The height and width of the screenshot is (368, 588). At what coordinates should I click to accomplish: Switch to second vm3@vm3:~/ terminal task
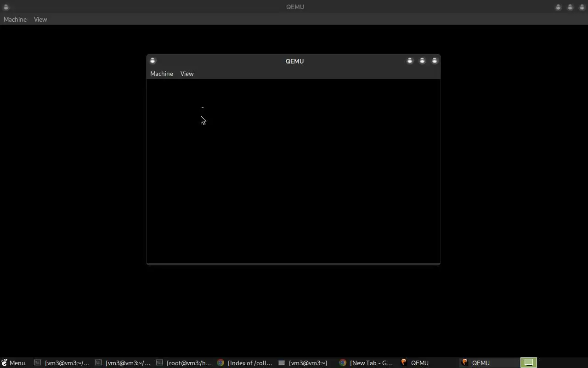pyautogui.click(x=123, y=363)
